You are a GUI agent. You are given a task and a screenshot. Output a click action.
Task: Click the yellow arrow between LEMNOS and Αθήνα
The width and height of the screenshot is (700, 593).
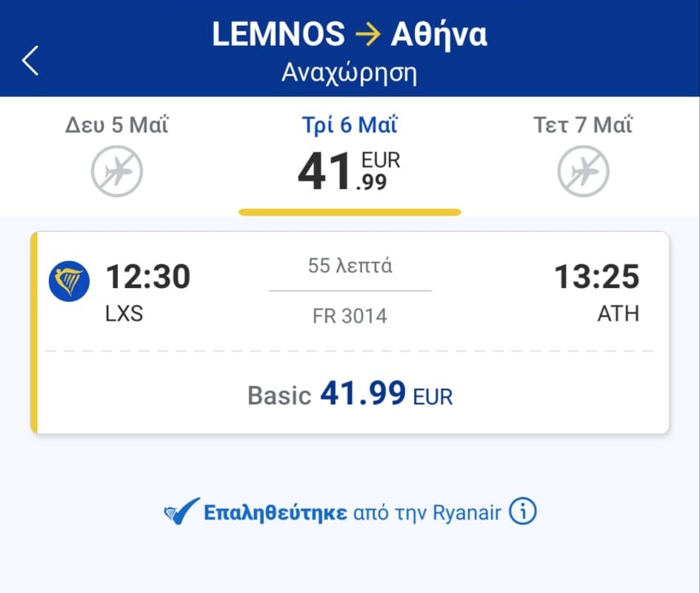(x=367, y=35)
